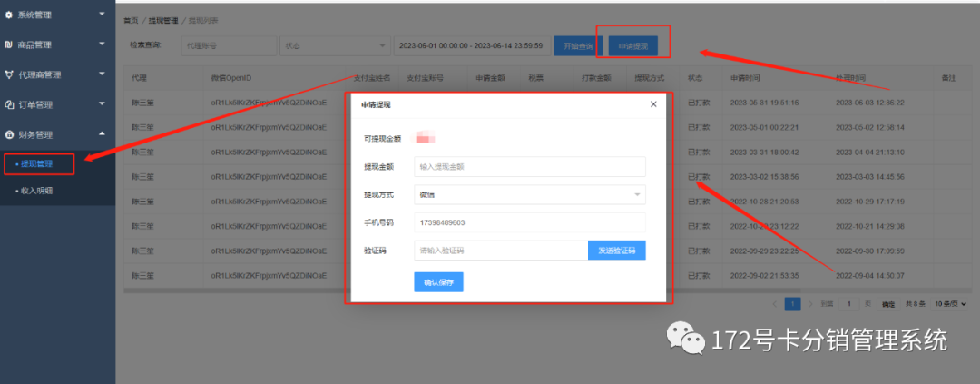Click the gear icon beside 系统管理
The image size is (980, 384).
tap(9, 16)
